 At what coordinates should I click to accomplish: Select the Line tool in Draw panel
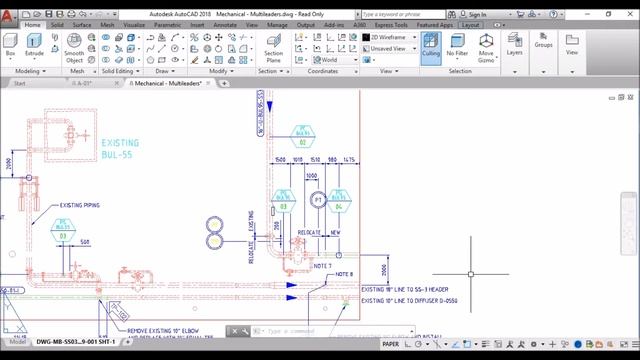click(x=162, y=49)
